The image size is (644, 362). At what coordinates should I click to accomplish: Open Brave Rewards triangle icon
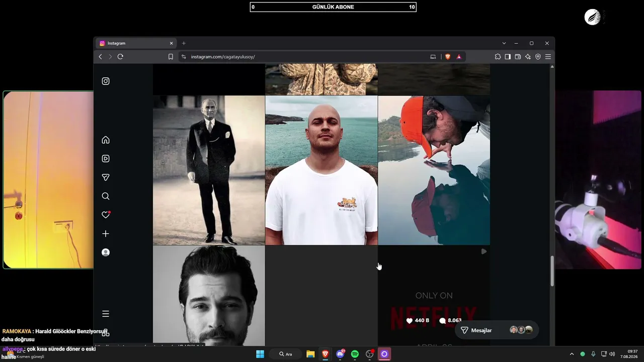coord(459,57)
